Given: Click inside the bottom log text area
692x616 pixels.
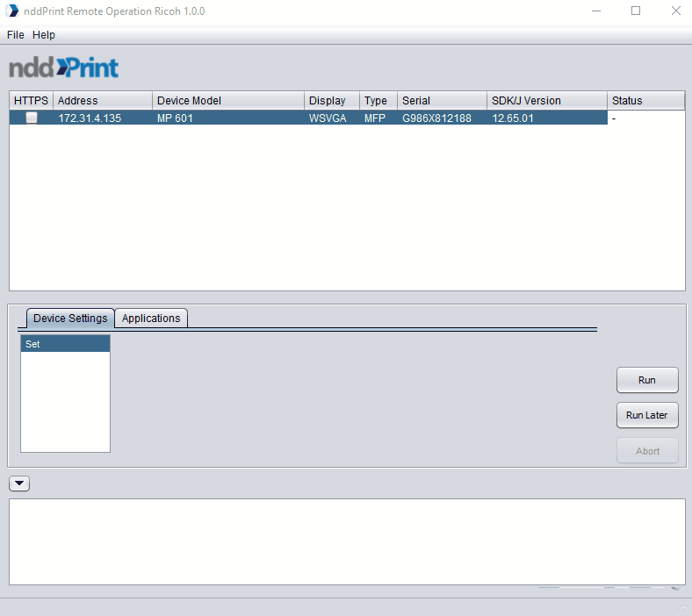Looking at the screenshot, I should [346, 541].
